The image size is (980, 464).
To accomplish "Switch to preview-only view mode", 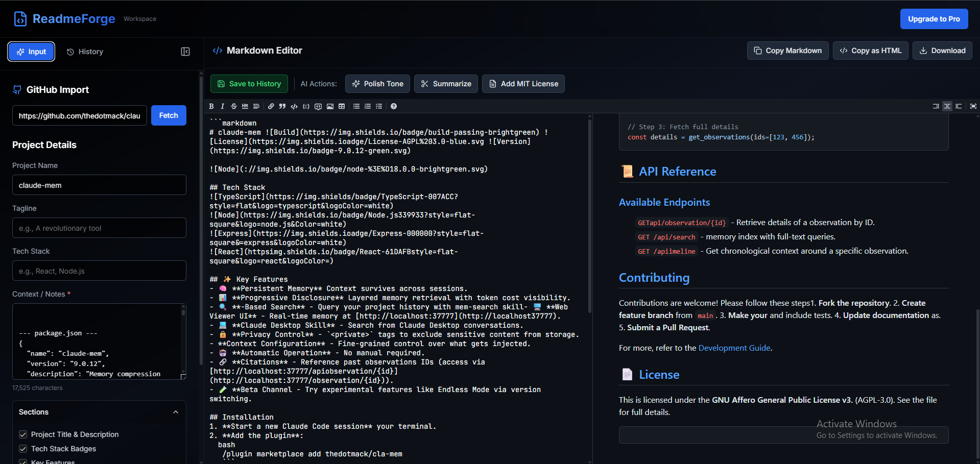I will 959,106.
